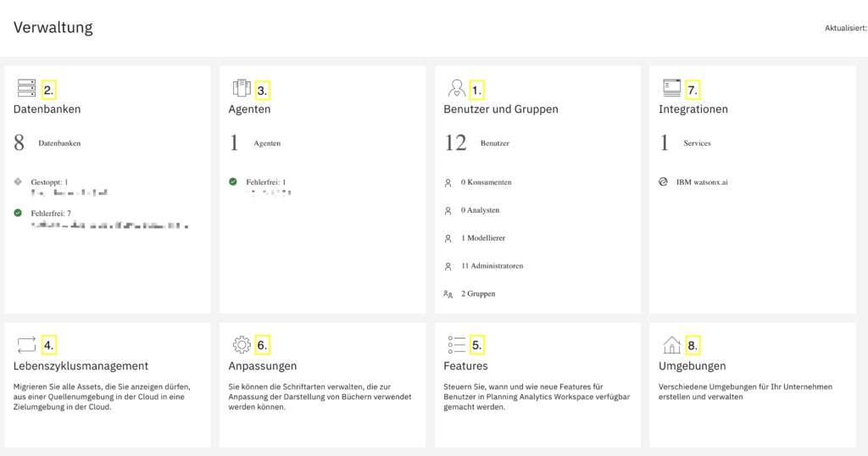Screen dimensions: 868x456
Task: Select the 1 Modellierer entry
Action: coord(483,238)
